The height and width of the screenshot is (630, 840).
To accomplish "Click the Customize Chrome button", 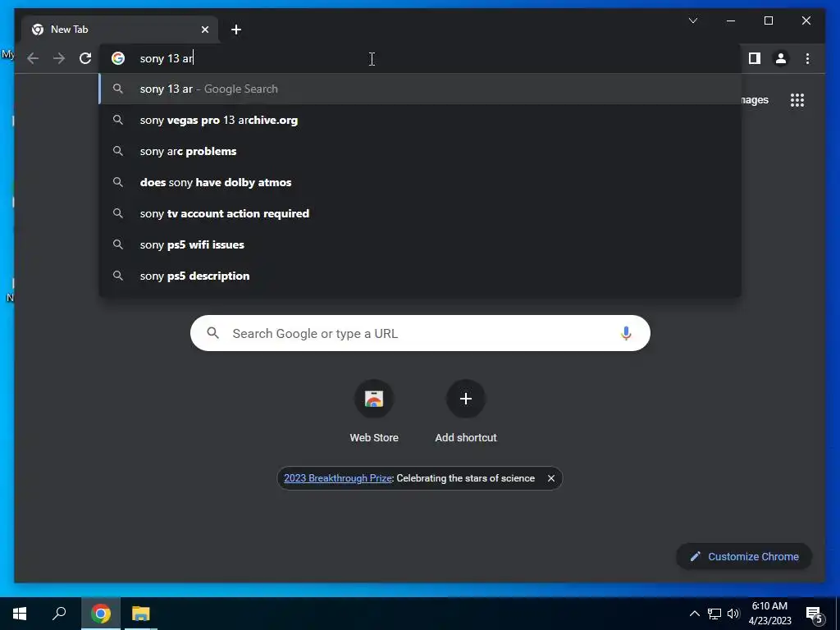I will [x=744, y=557].
